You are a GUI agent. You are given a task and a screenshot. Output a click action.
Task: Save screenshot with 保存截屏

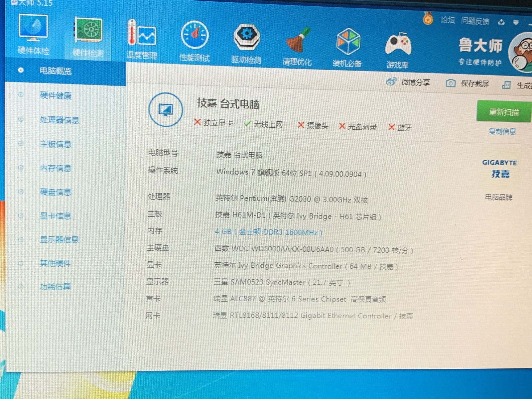tap(467, 83)
